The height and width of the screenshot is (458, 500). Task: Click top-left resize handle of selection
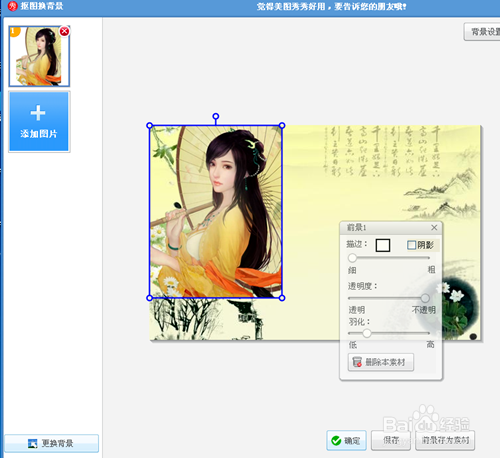point(150,126)
